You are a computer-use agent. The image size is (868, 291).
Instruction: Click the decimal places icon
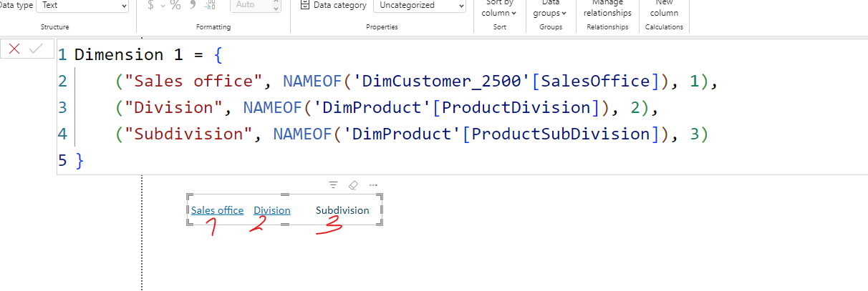tap(210, 5)
